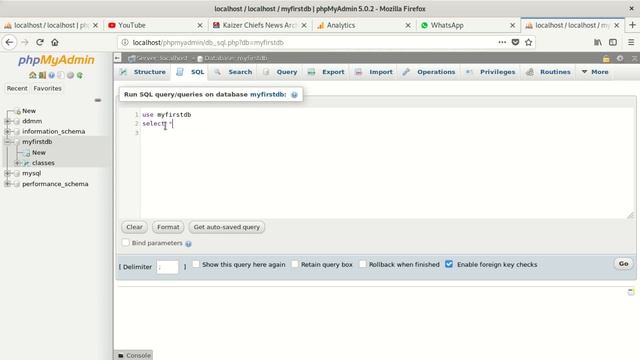The height and width of the screenshot is (360, 640).
Task: Collapse all tree items with the sidebar minus icon
Action: click(98, 100)
